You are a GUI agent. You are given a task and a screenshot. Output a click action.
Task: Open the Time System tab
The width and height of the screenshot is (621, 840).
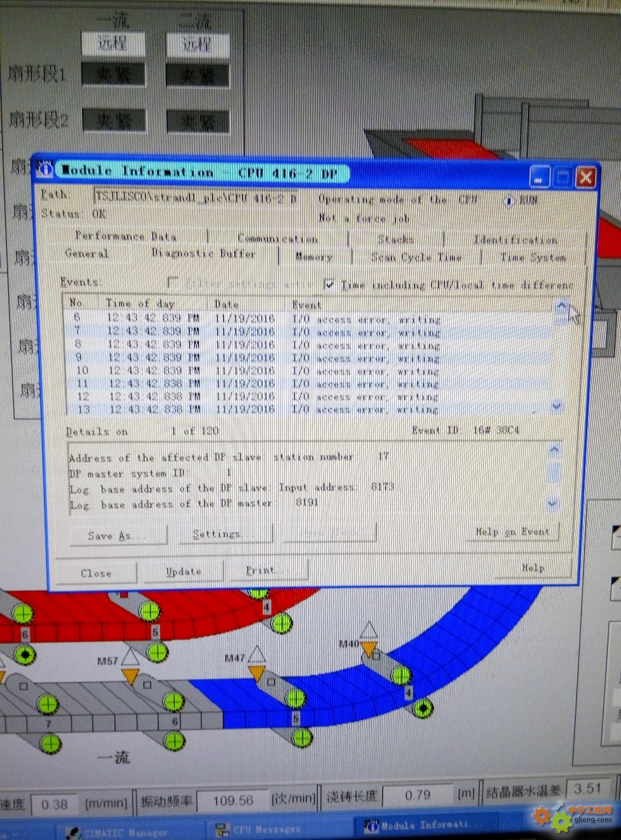click(x=533, y=258)
